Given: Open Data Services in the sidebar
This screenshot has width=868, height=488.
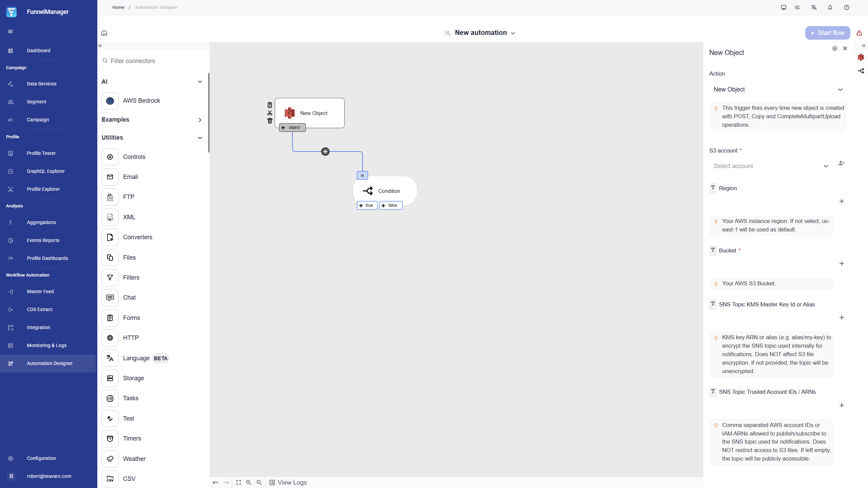Looking at the screenshot, I should (x=48, y=84).
